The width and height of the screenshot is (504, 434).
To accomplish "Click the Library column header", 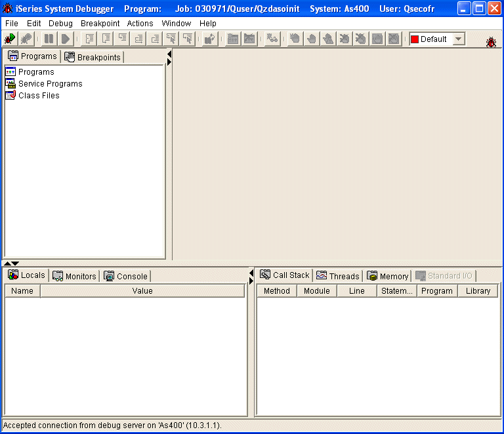I will pyautogui.click(x=478, y=291).
